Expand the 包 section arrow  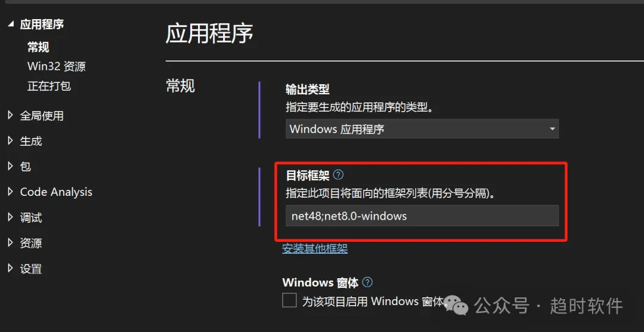[11, 167]
